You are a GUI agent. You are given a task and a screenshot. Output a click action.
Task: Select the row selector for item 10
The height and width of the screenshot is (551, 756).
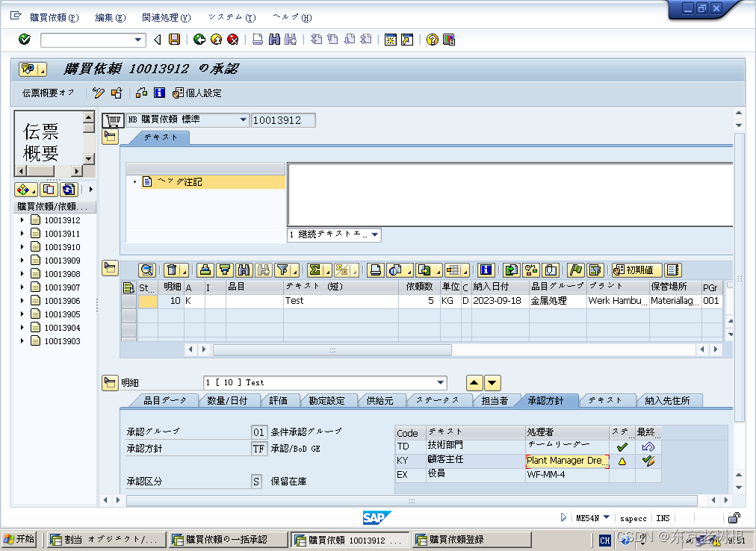(128, 302)
